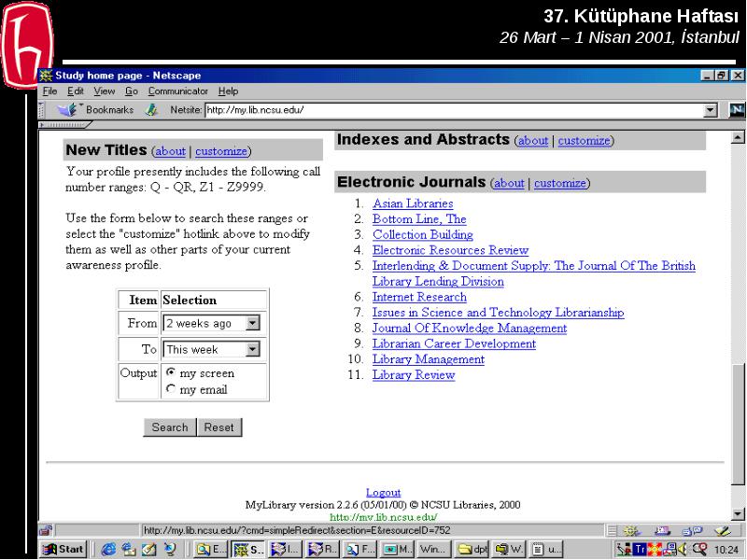
Task: Open Library Management journal link
Action: click(429, 359)
